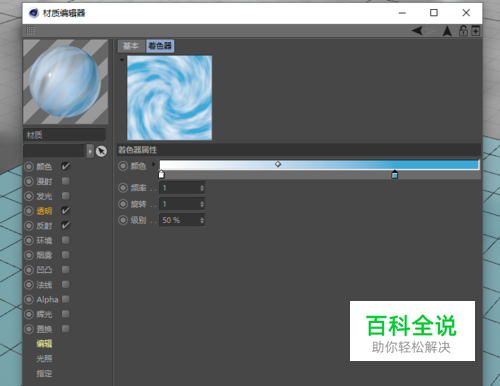Open the 指定 settings page
The height and width of the screenshot is (386, 500).
pos(44,373)
